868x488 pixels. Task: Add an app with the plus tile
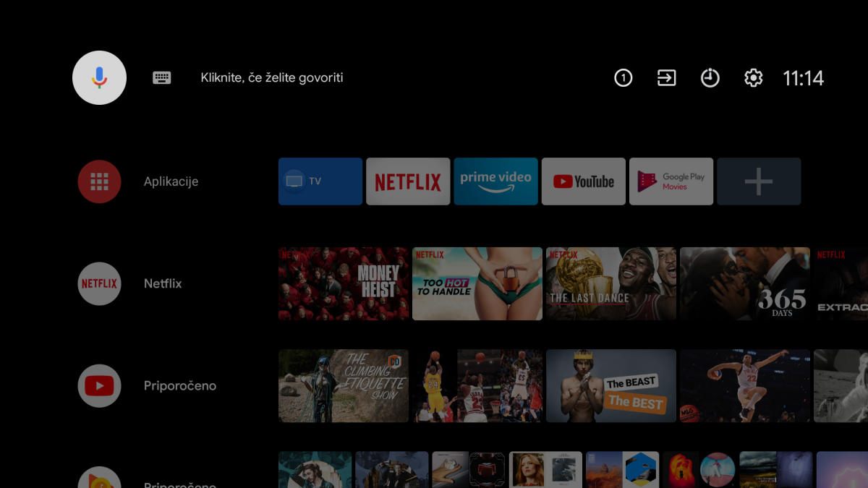[x=759, y=181]
